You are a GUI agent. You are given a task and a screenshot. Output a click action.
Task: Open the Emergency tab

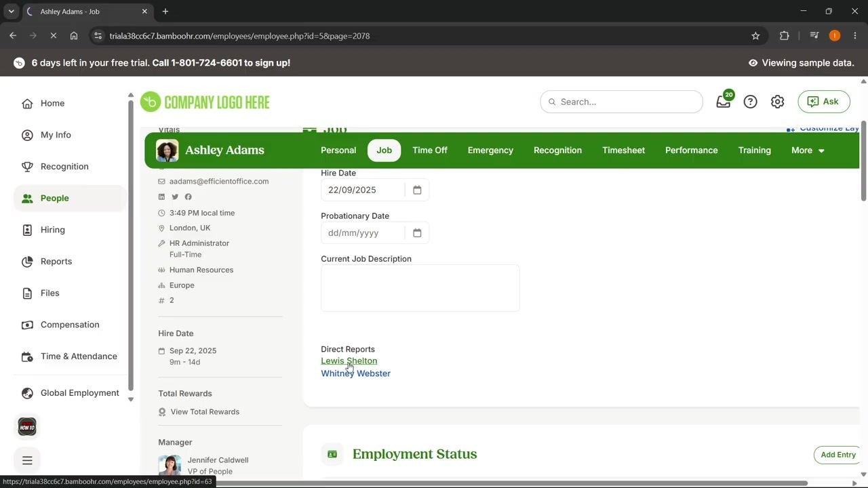(x=490, y=150)
